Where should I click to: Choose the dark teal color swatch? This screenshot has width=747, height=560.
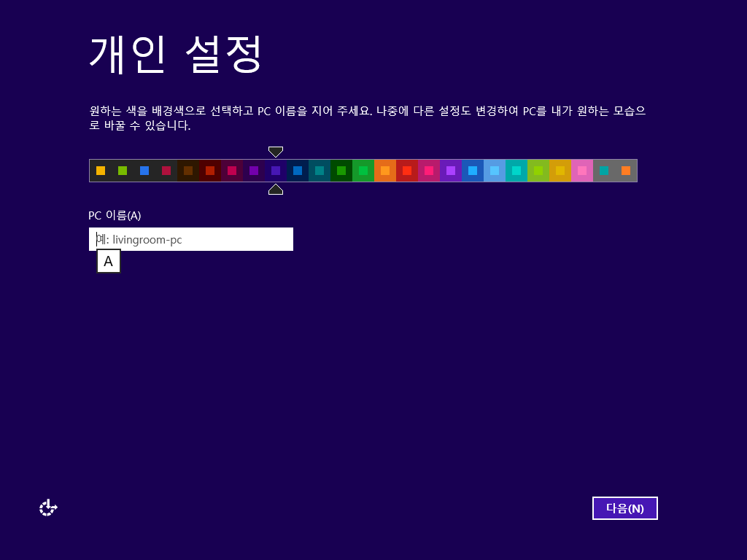click(x=320, y=171)
